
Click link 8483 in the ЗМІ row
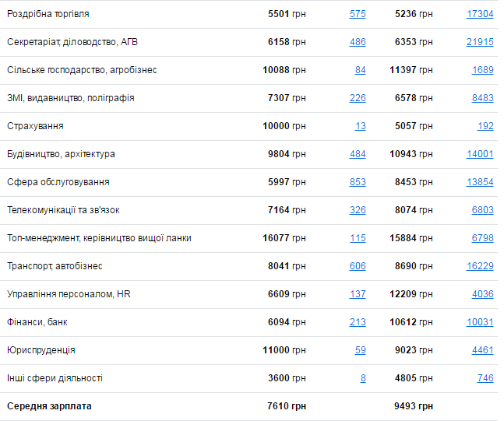tap(482, 98)
